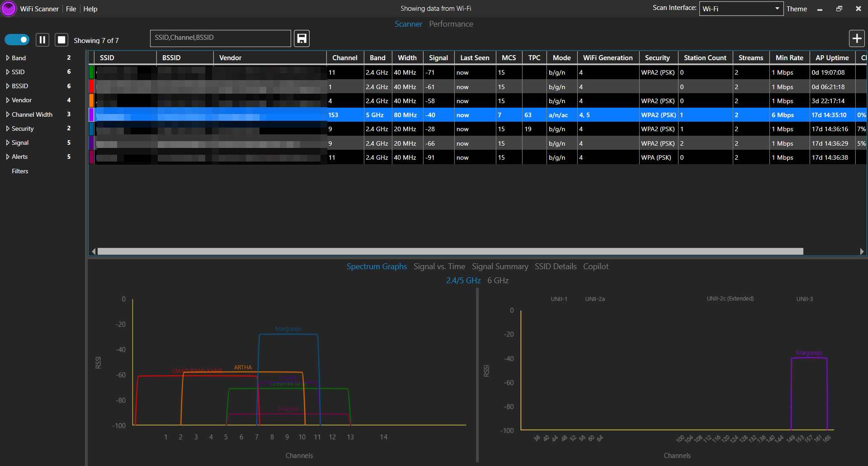
Task: Sort by the Signal column header
Action: tap(439, 57)
